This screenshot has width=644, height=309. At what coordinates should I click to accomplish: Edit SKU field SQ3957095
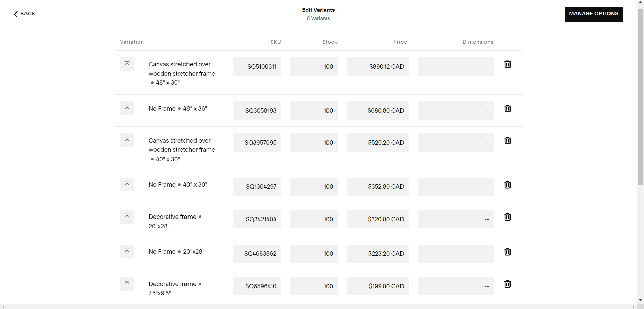pos(257,142)
